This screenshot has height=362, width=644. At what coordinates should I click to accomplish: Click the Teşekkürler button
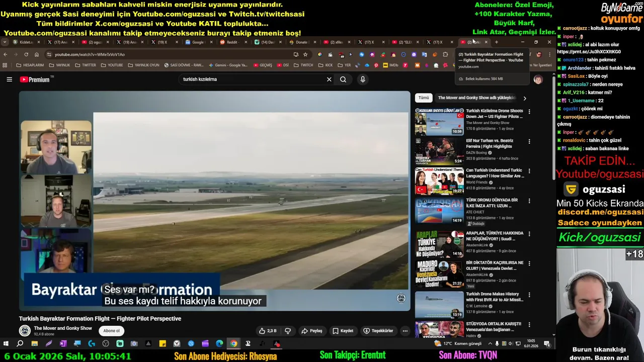pos(378,331)
